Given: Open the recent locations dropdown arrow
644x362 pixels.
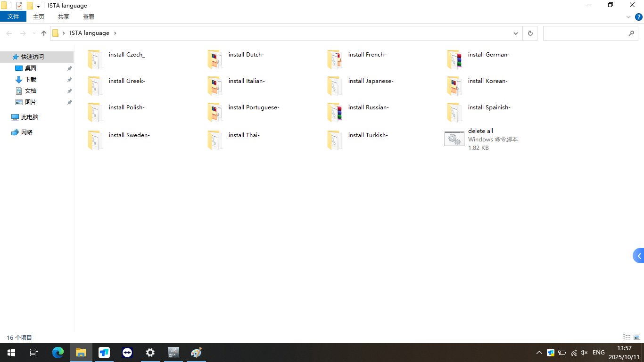Looking at the screenshot, I should click(x=33, y=33).
